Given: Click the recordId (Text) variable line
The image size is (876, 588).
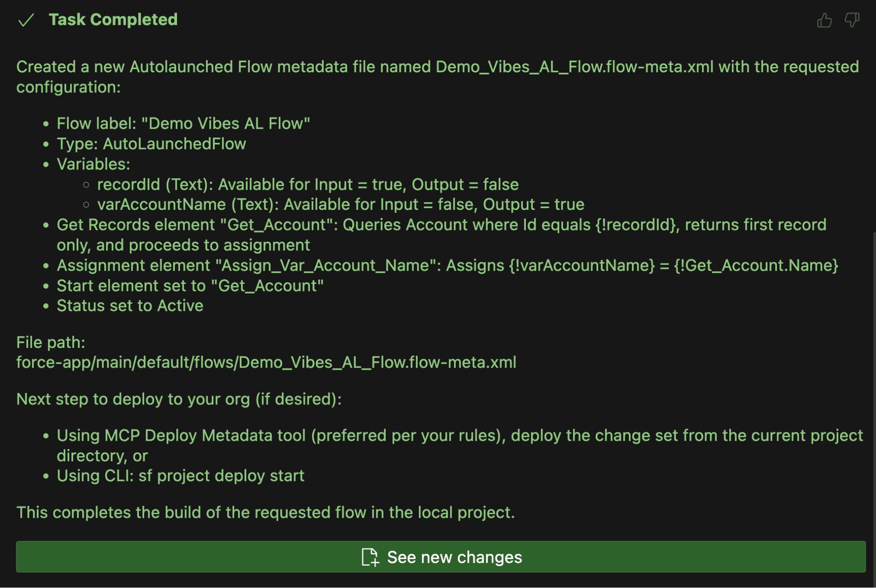Looking at the screenshot, I should [x=308, y=184].
